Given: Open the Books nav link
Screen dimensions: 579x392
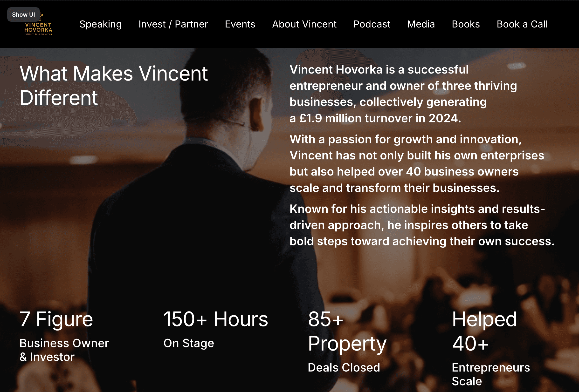Looking at the screenshot, I should click(466, 24).
